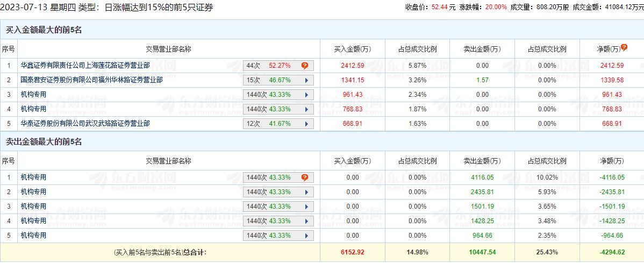Click the arrow icon in the 华泰证券 row
The width and height of the screenshot is (644, 263).
pyautogui.click(x=306, y=124)
